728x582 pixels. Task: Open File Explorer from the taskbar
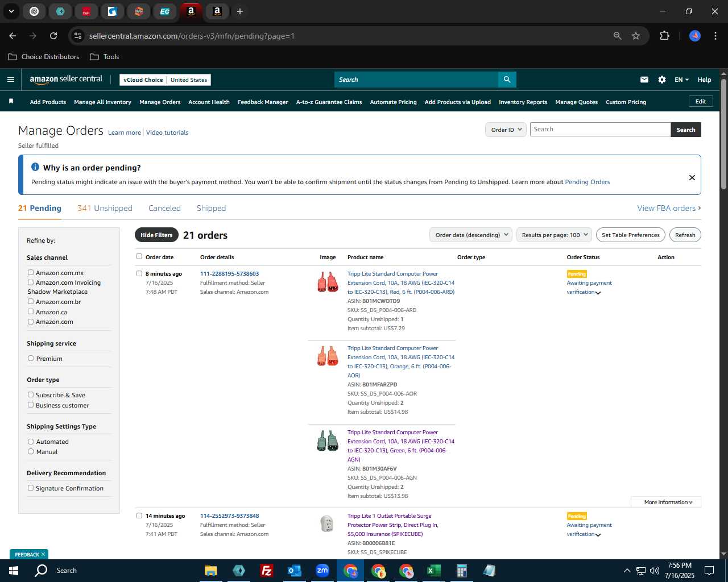211,571
